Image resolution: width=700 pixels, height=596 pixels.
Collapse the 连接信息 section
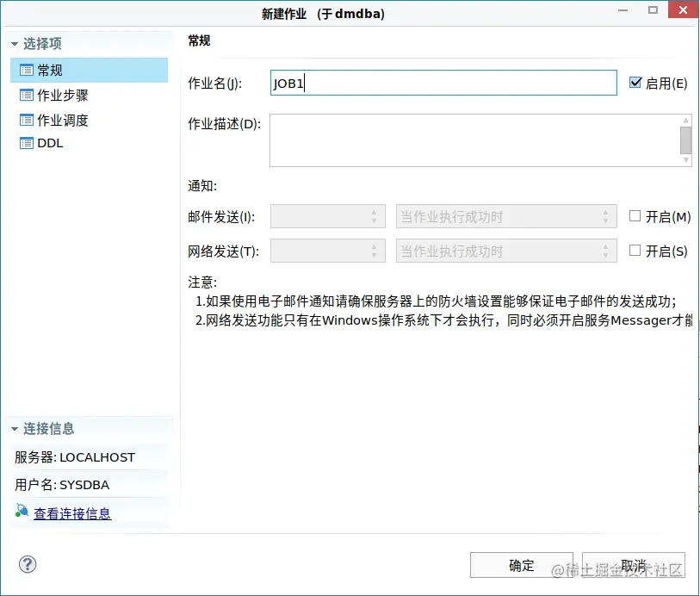14,428
